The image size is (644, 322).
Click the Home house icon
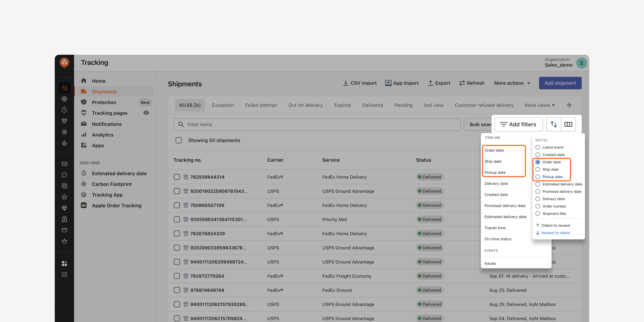point(84,81)
